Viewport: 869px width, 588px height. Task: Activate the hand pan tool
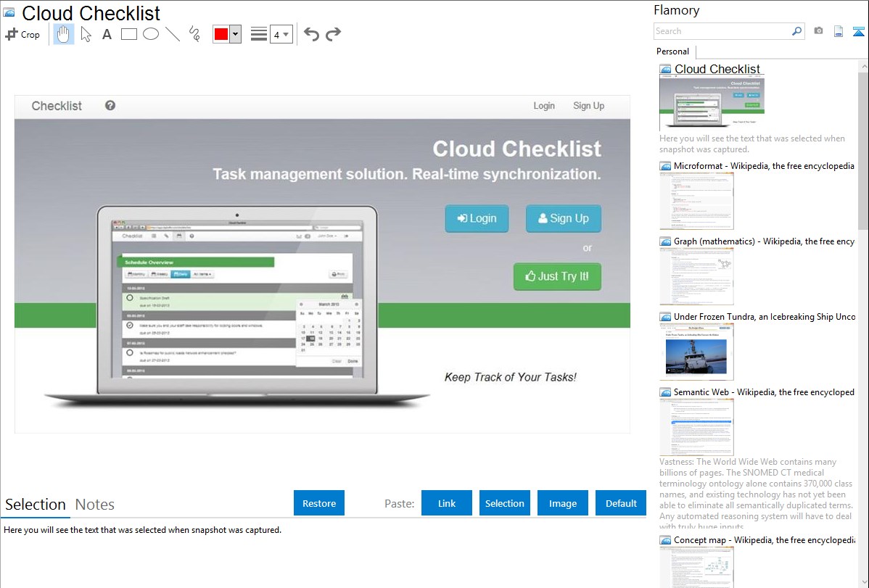[64, 34]
